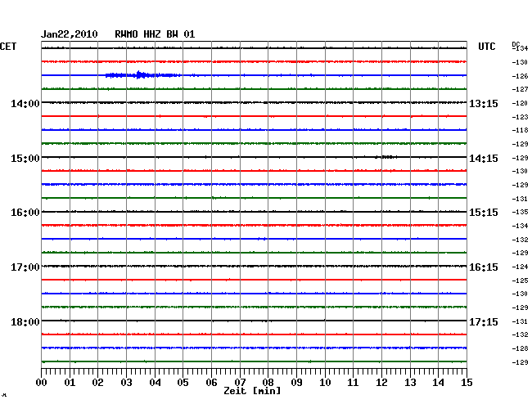
Task: Select the station label RWMO HHZ BW 01
Action: coord(155,34)
